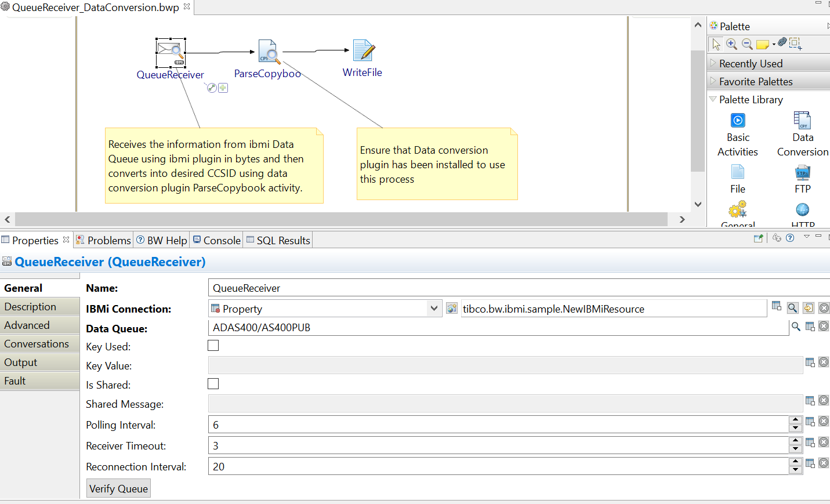Decrease the Reconnection Interval value
Screen dimensions: 830x504
795,470
